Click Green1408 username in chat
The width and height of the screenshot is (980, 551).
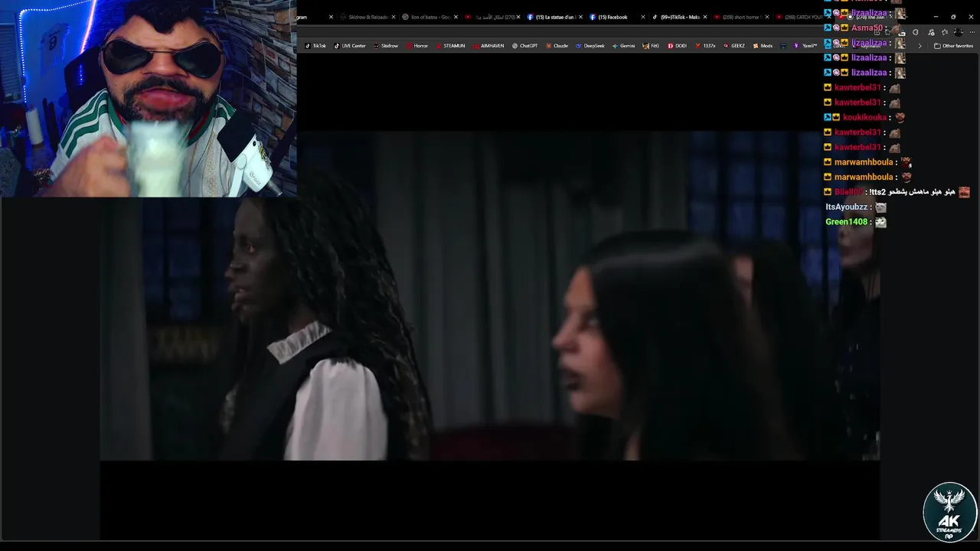tap(847, 222)
